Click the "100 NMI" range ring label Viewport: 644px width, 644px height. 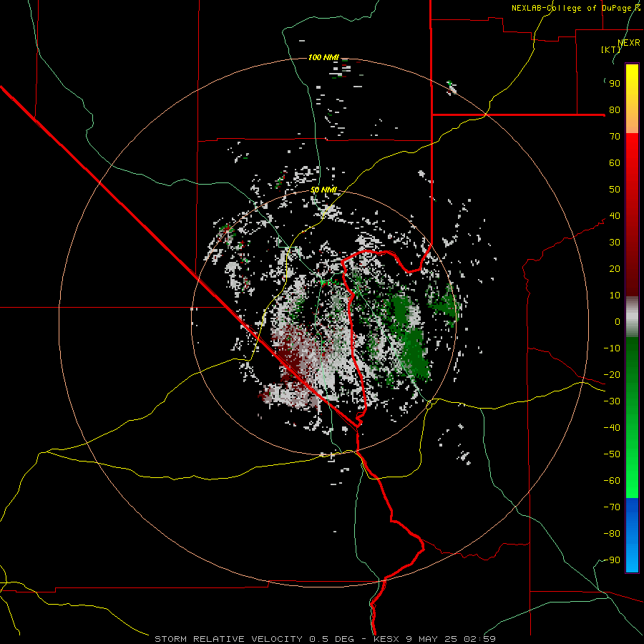coord(323,57)
